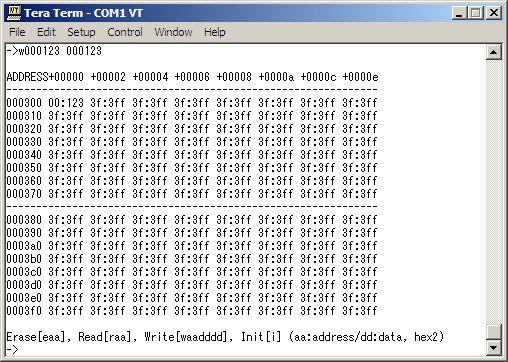Click the +00006 column header

192,77
